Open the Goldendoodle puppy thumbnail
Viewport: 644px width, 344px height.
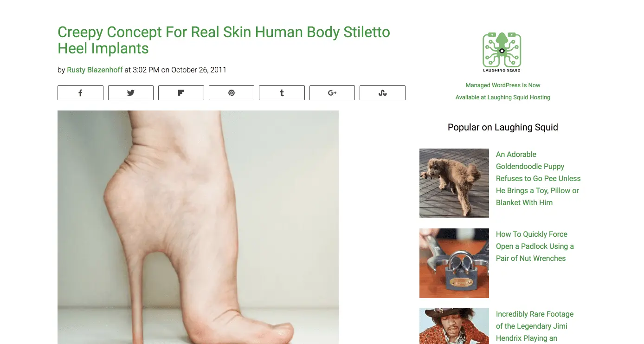(x=454, y=183)
